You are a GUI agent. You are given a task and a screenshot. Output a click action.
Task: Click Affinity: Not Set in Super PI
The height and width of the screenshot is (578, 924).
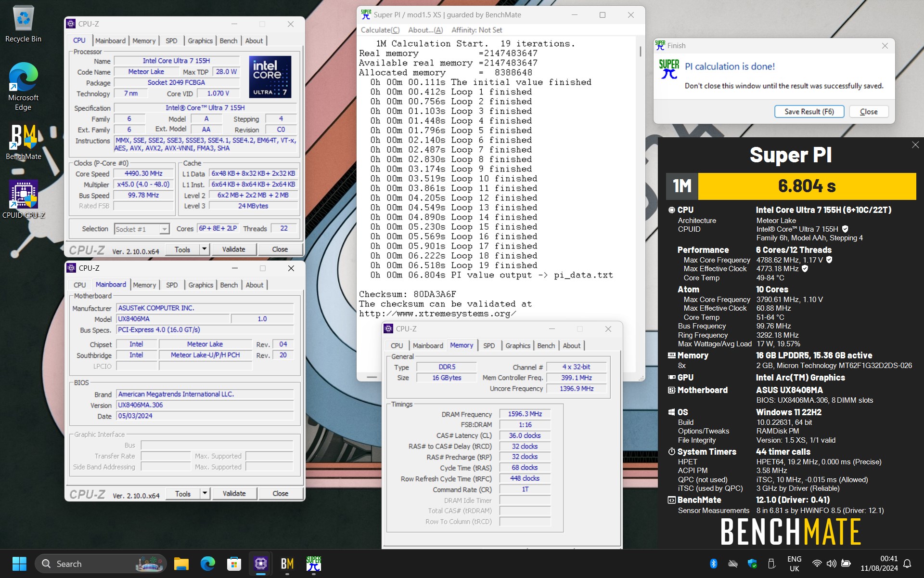point(476,30)
